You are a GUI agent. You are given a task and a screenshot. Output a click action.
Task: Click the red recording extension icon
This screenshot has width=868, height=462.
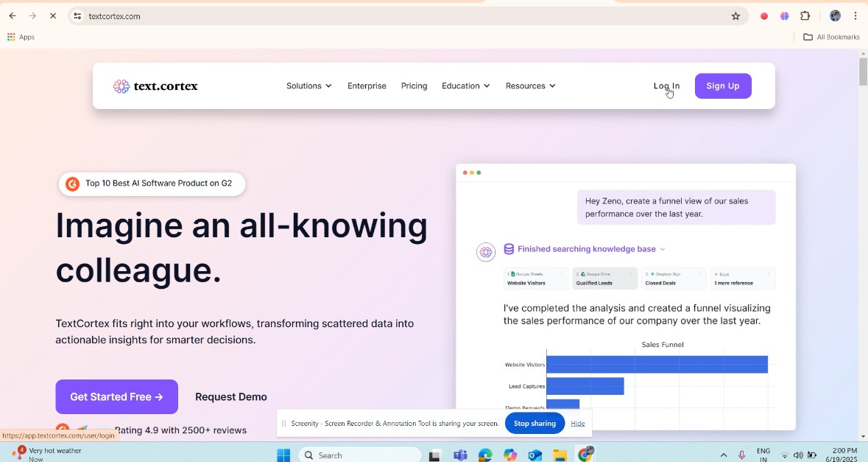coord(764,16)
